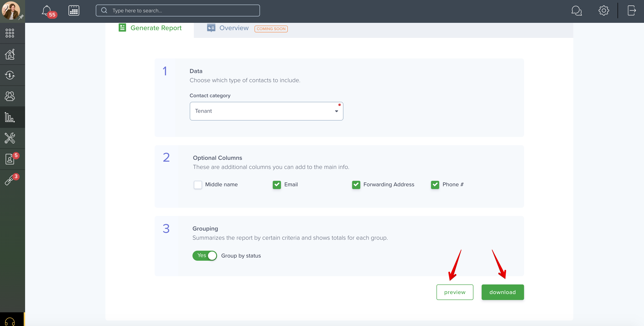This screenshot has height=326, width=644.
Task: Open the properties house sidebar icon
Action: click(10, 54)
